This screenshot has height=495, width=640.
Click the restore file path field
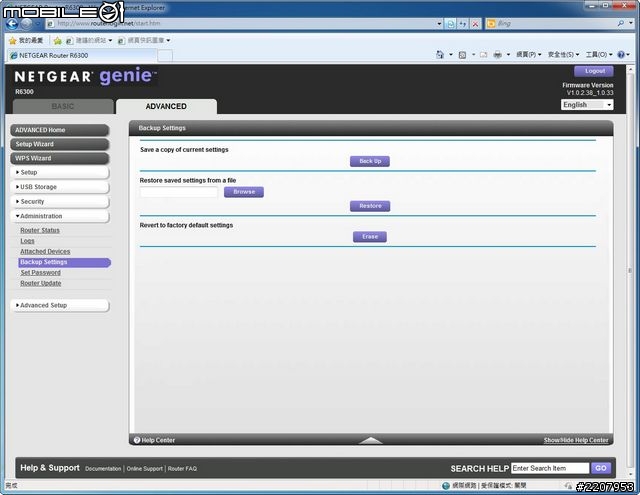179,192
